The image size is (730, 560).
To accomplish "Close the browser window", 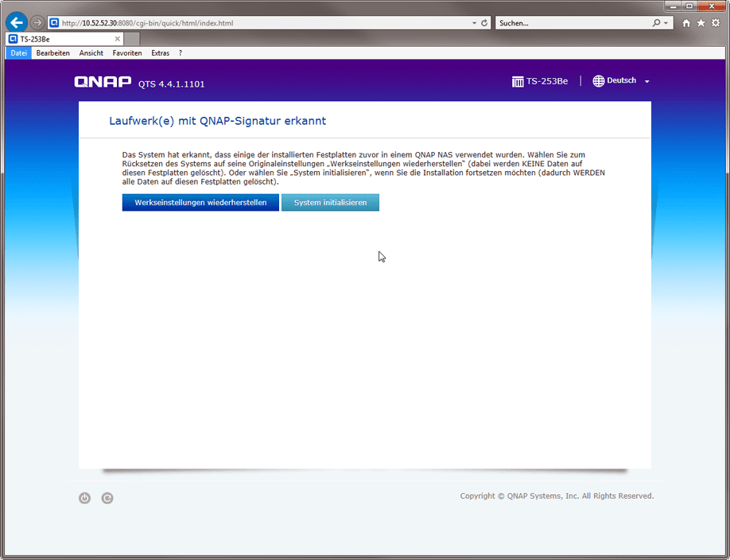I will (712, 6).
